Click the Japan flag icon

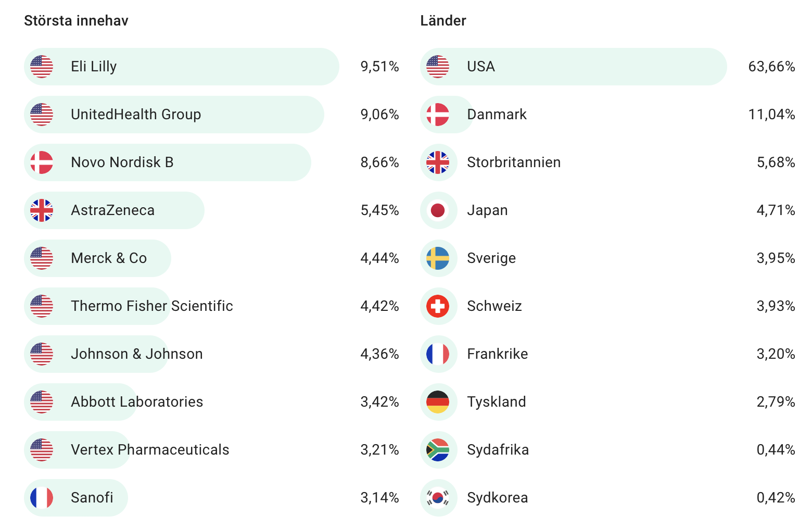pyautogui.click(x=438, y=210)
